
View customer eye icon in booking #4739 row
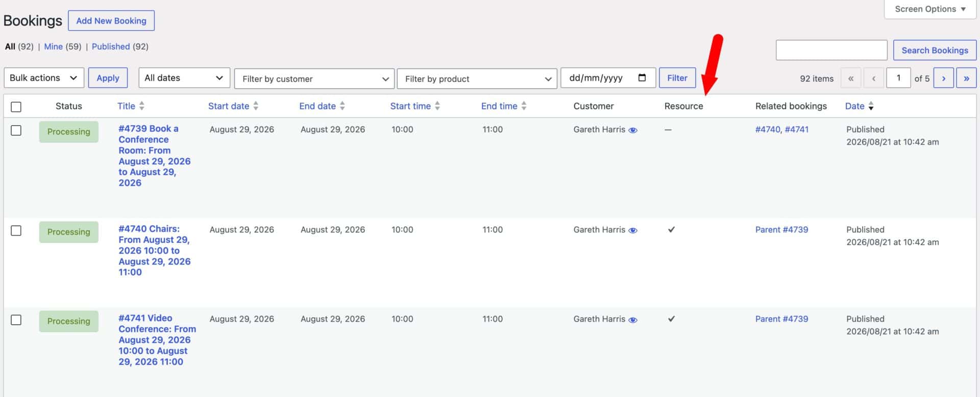click(633, 130)
